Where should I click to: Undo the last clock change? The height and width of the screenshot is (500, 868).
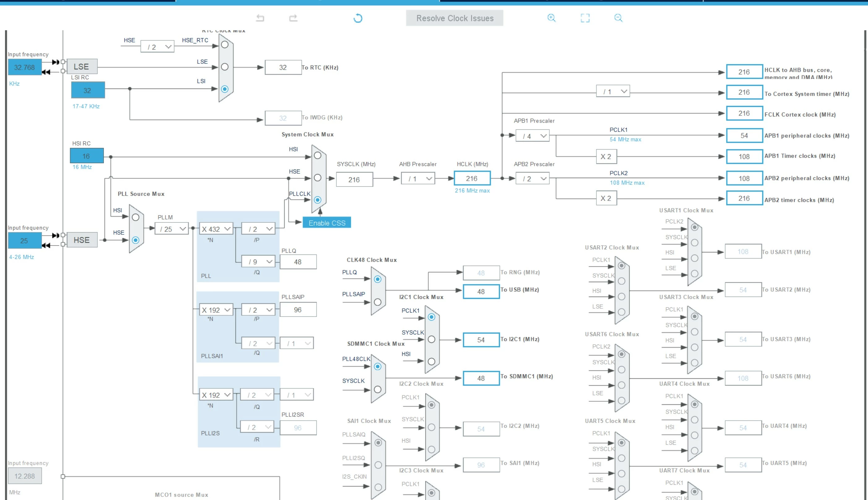tap(260, 18)
